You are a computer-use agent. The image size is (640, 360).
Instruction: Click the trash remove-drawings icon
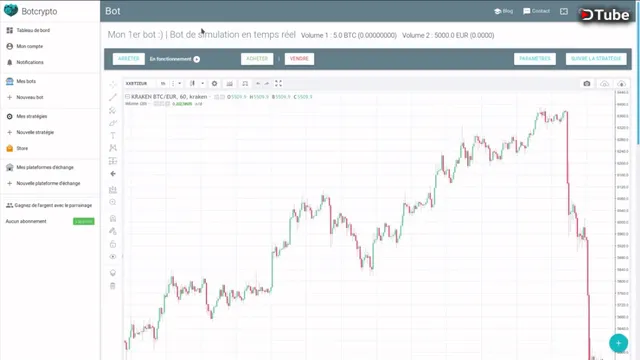113,286
